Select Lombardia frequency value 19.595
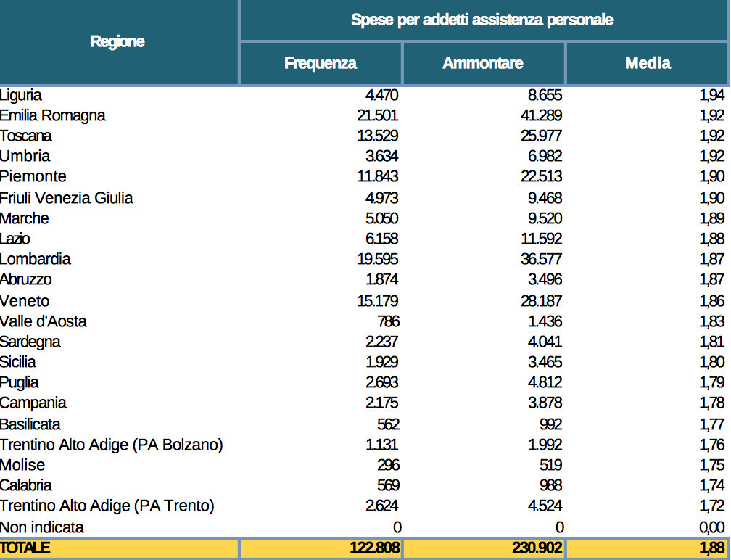Viewport: 731px width, 560px height. tap(378, 259)
